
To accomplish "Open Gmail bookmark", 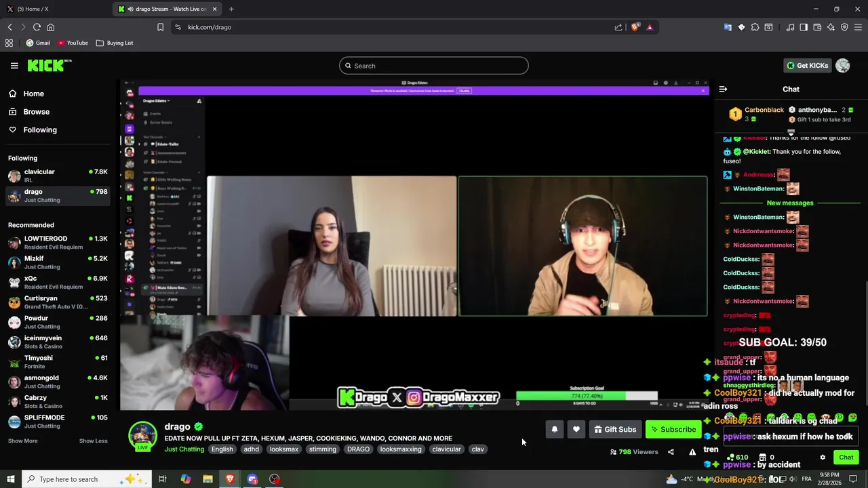I will click(38, 43).
